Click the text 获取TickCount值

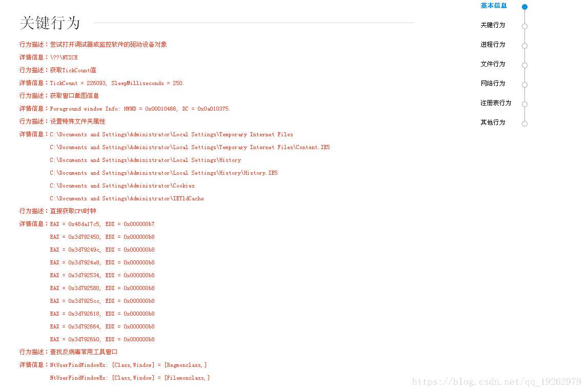point(73,70)
